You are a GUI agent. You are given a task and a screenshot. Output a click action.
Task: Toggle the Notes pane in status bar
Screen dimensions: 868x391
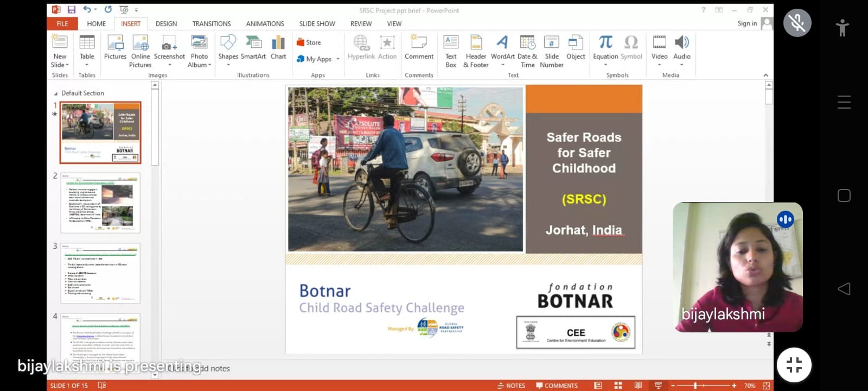511,386
